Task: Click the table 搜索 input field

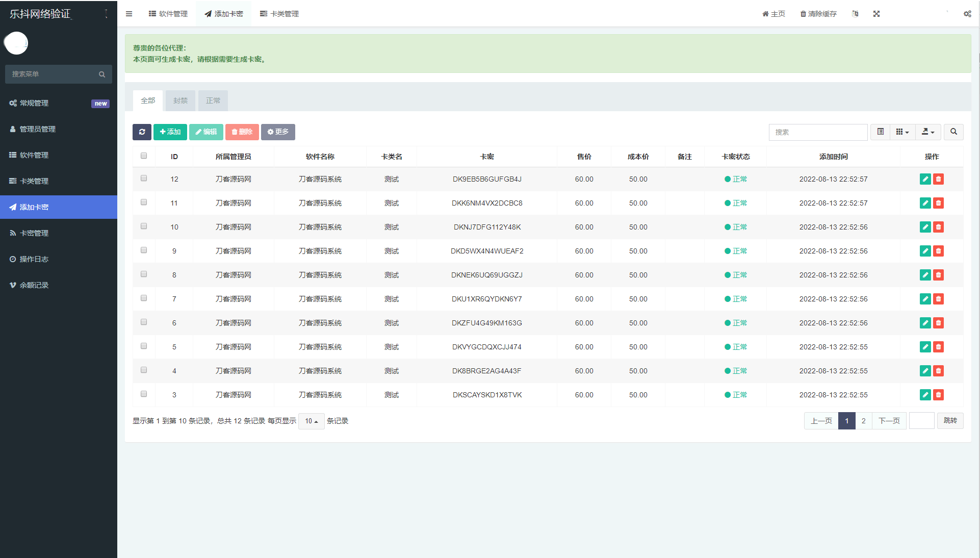Action: tap(818, 132)
